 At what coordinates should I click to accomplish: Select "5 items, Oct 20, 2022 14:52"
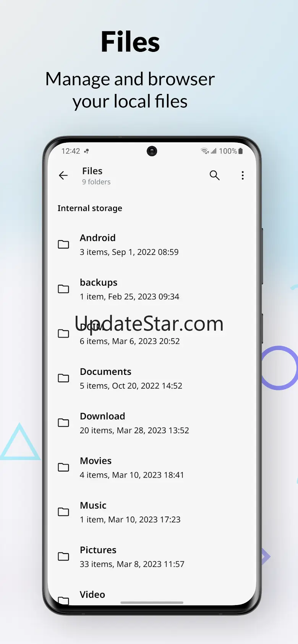(x=131, y=386)
